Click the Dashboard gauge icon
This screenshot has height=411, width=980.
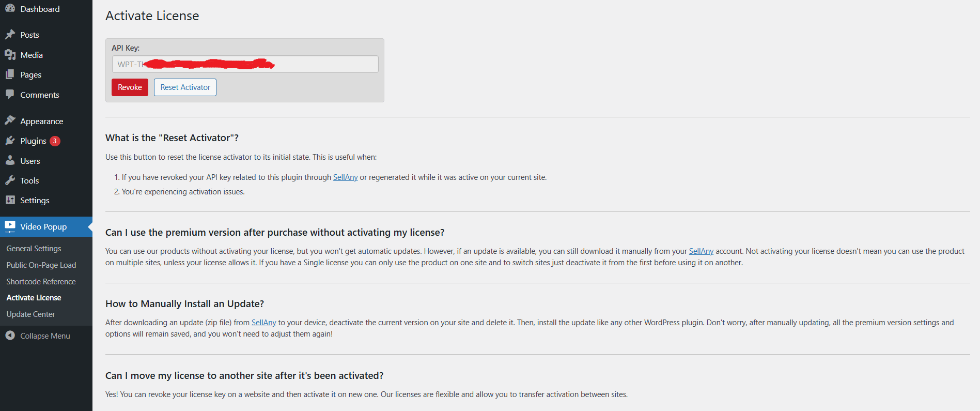(10, 9)
